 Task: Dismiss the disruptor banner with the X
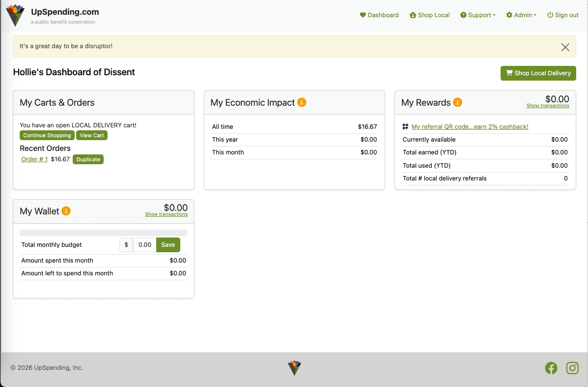pos(565,47)
